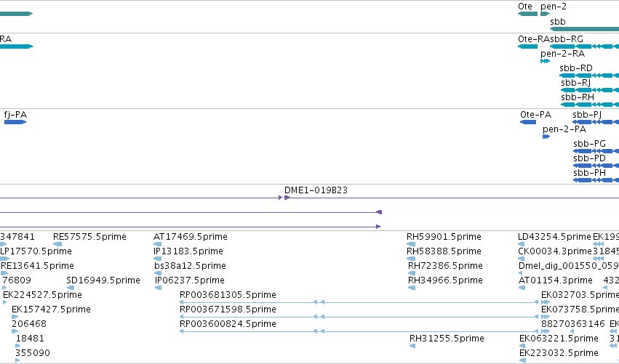The height and width of the screenshot is (364, 619).
Task: Click the DME1-019B23 clone label
Action: click(316, 190)
